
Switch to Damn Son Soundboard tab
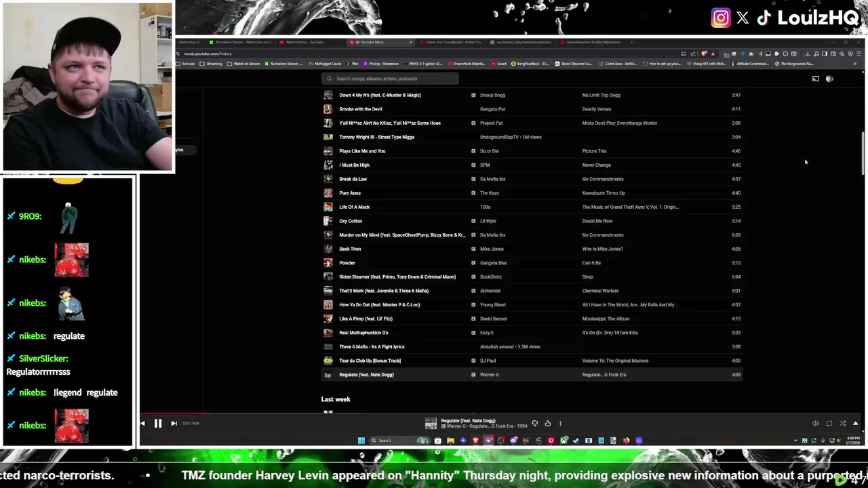pyautogui.click(x=451, y=42)
